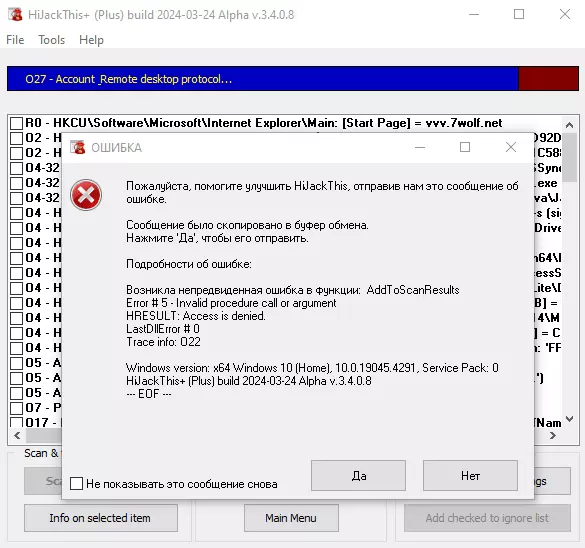Check the O17 entry checkbox
The height and width of the screenshot is (548, 585).
point(16,422)
